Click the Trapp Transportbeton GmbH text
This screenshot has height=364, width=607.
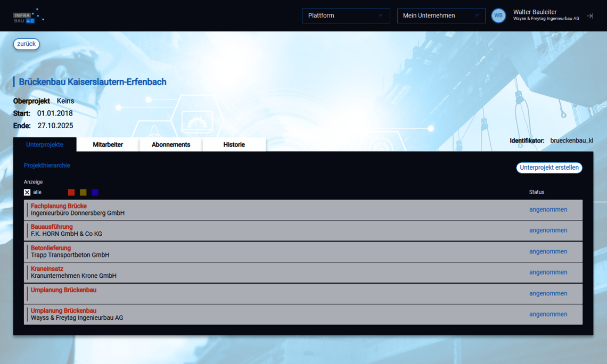coord(70,255)
